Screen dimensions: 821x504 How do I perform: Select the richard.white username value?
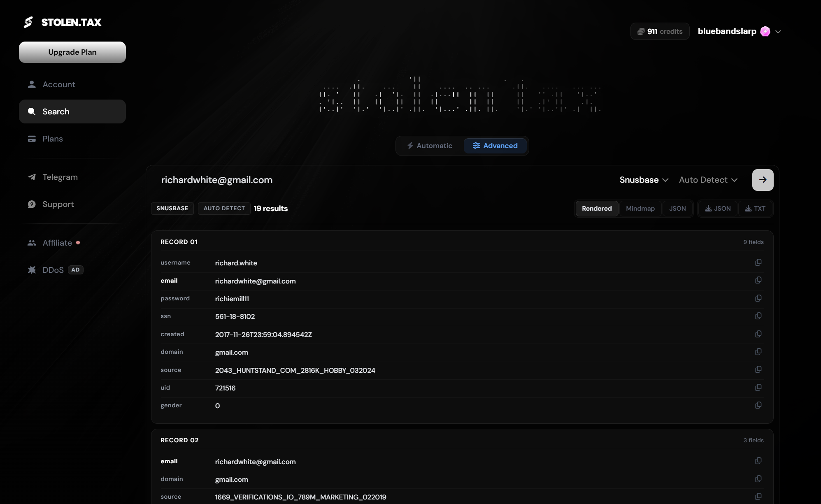click(236, 263)
